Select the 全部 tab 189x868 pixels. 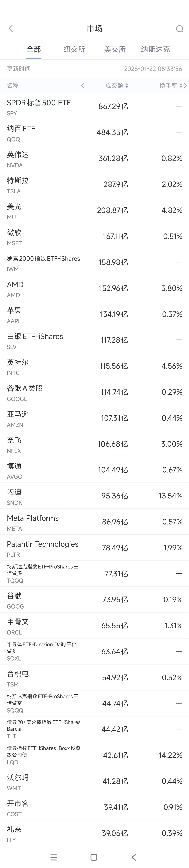coord(34,49)
